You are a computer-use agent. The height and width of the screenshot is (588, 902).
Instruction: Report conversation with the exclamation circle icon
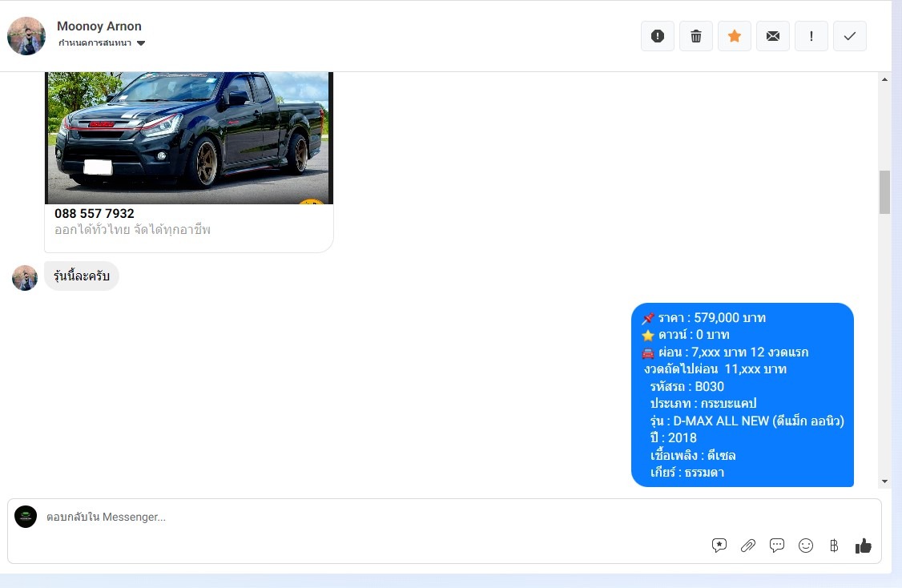(658, 36)
